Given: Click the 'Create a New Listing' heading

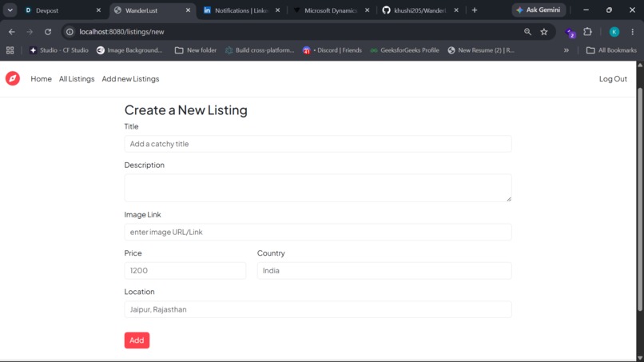Looking at the screenshot, I should point(185,109).
